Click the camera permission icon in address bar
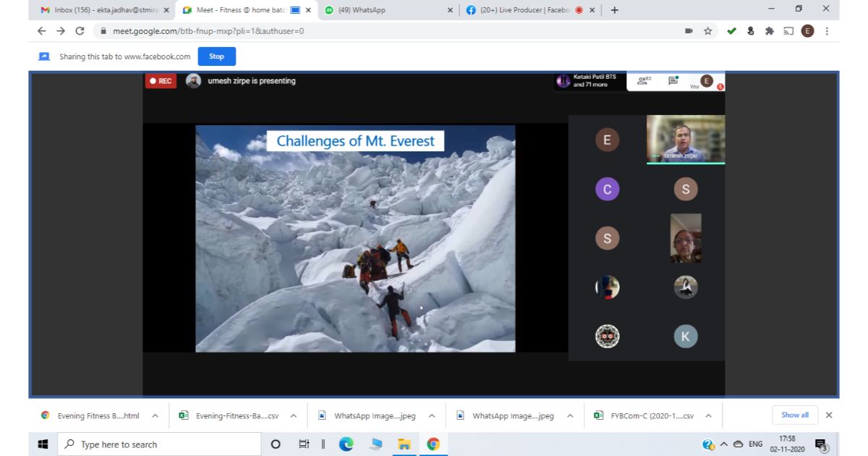868x456 pixels. point(689,31)
